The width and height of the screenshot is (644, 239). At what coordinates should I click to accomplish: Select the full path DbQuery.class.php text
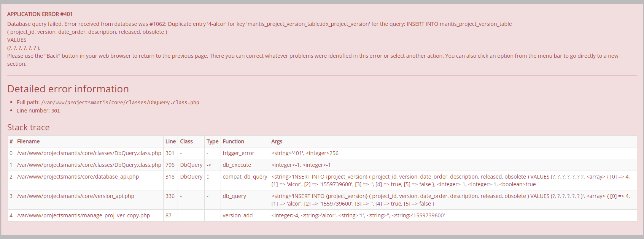pyautogui.click(x=120, y=103)
